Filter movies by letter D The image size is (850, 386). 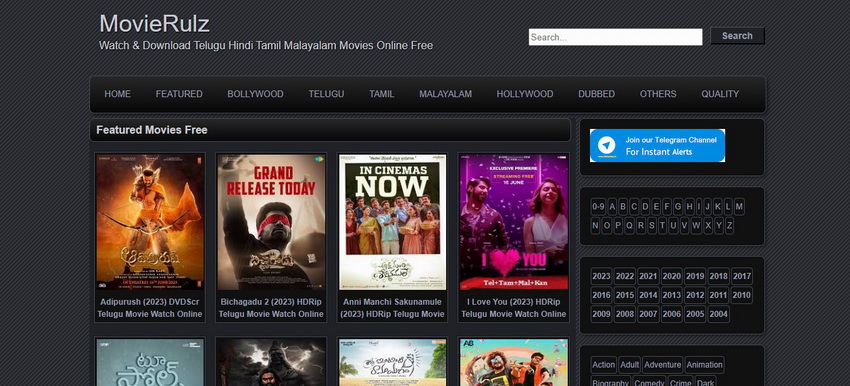(x=645, y=207)
